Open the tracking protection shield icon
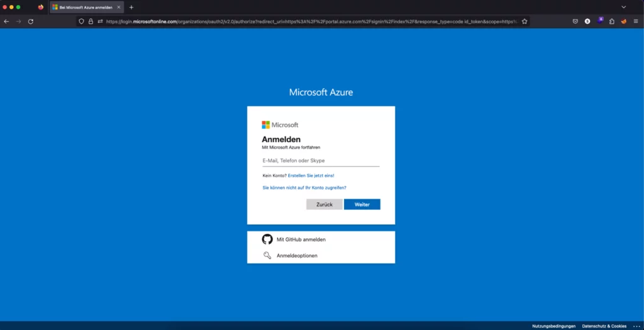The image size is (644, 330). [x=81, y=21]
